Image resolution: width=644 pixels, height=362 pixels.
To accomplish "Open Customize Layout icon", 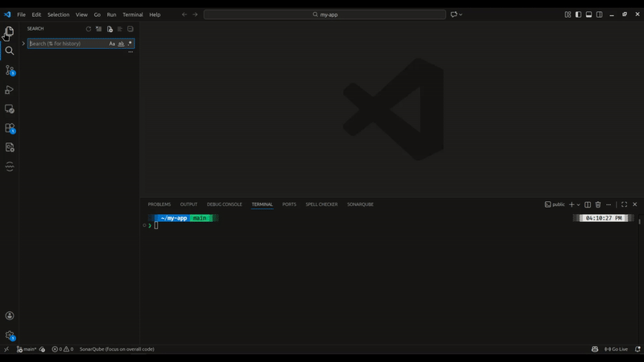I will (568, 14).
